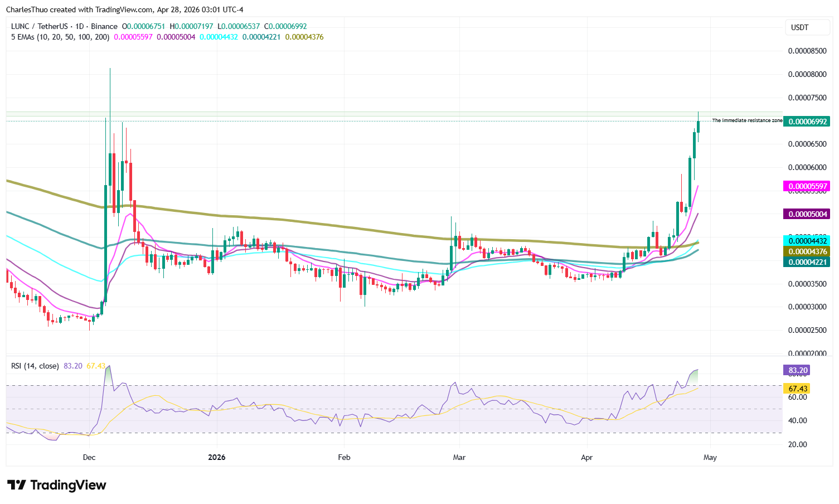Click the yellow 67.43 RSI average tag
Screen dimensions: 839x504
click(x=798, y=389)
